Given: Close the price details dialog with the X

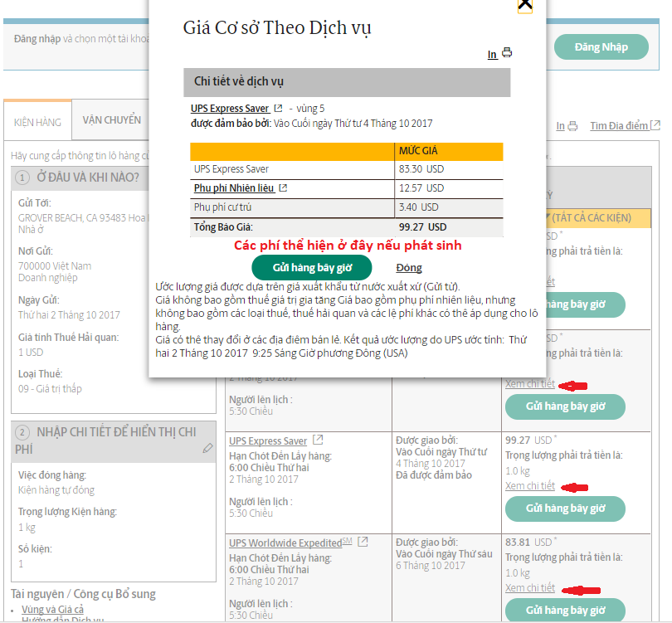Looking at the screenshot, I should [x=525, y=5].
